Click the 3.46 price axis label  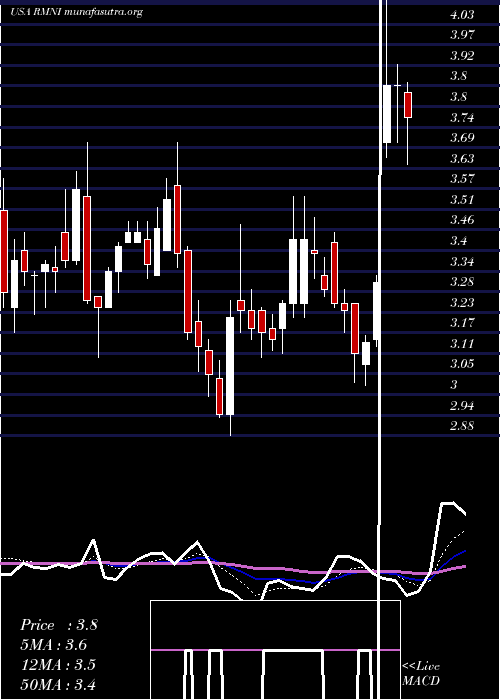click(462, 220)
